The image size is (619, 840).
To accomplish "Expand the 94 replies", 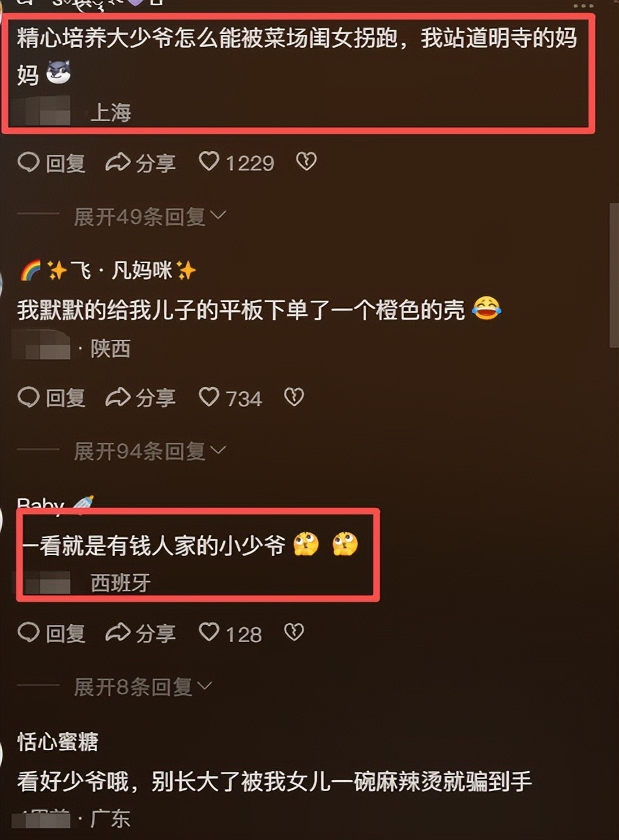I will (x=150, y=451).
